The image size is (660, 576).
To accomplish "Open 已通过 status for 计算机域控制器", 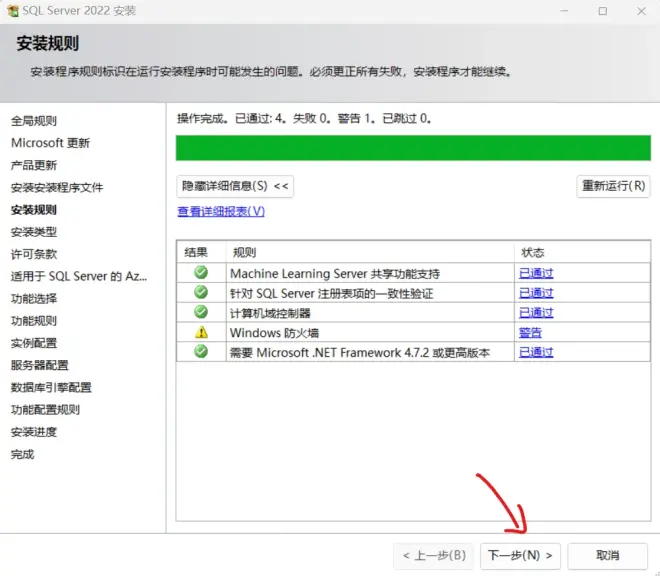I will (x=536, y=313).
